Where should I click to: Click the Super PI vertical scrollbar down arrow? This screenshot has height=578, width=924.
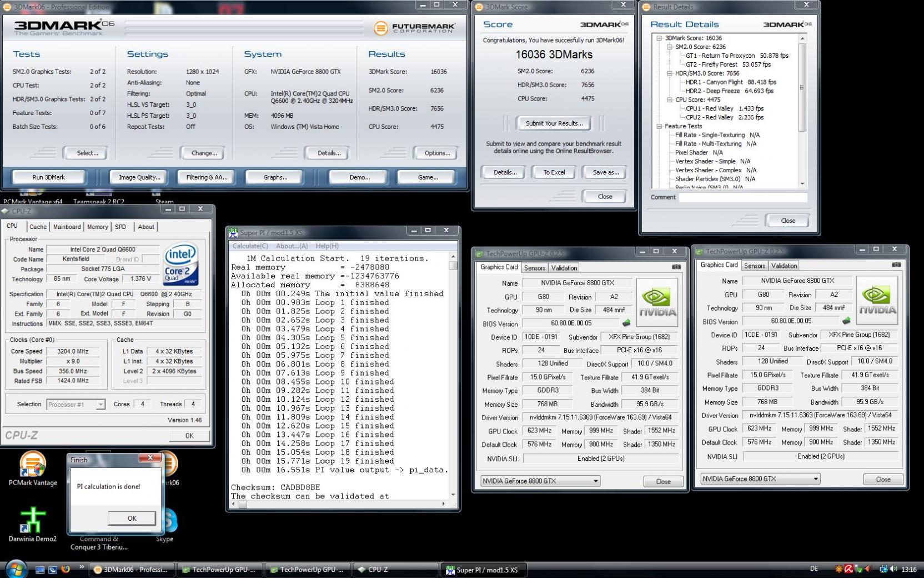tap(453, 495)
